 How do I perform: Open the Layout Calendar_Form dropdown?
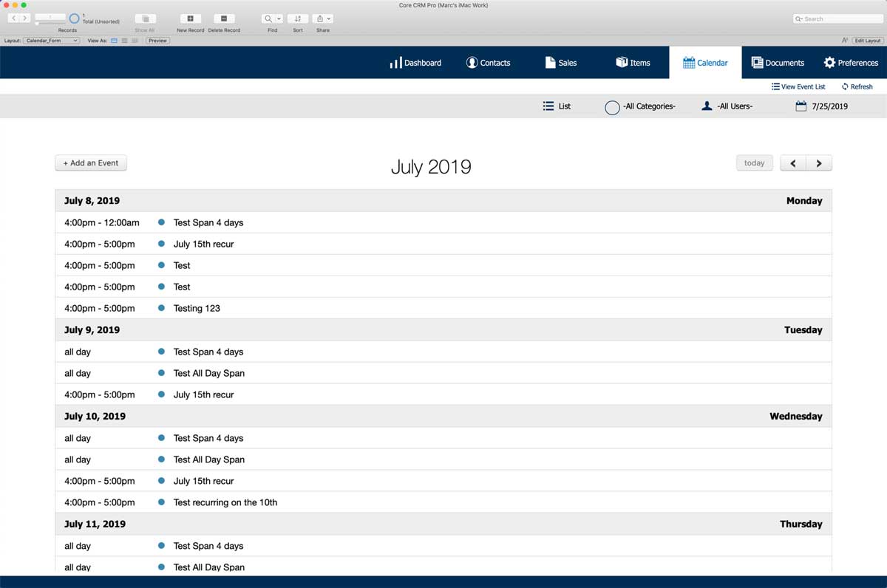click(51, 41)
